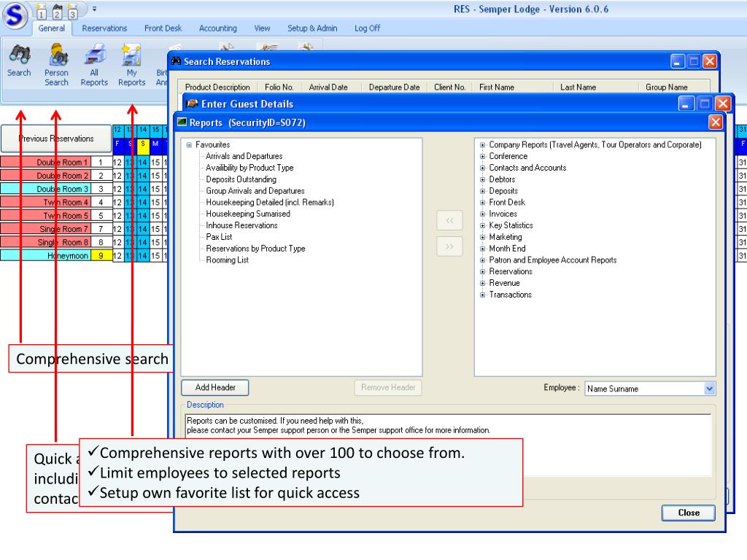
Task: Expand the Marketing reports node
Action: pos(483,237)
